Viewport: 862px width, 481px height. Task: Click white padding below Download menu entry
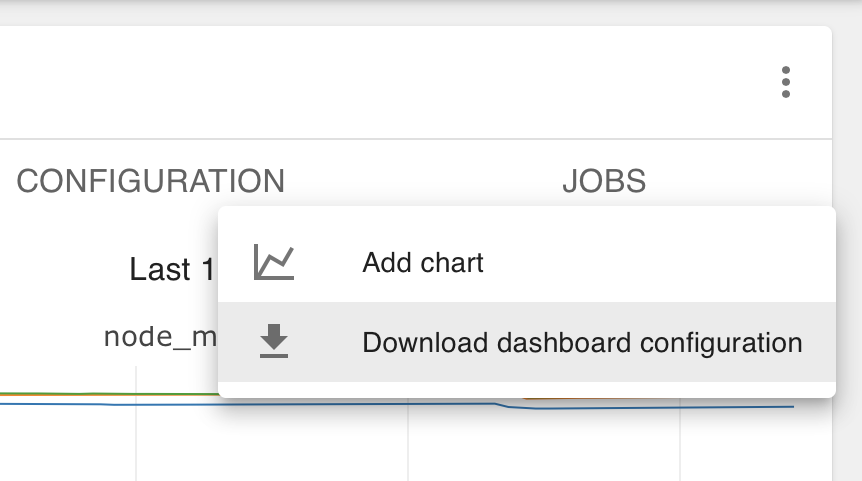pyautogui.click(x=527, y=389)
